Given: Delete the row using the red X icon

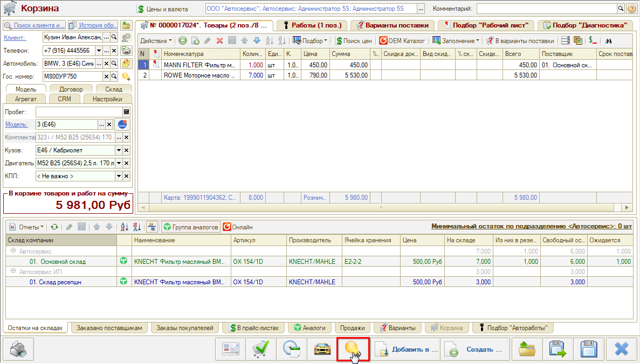Looking at the screenshot, I should pos(219,41).
